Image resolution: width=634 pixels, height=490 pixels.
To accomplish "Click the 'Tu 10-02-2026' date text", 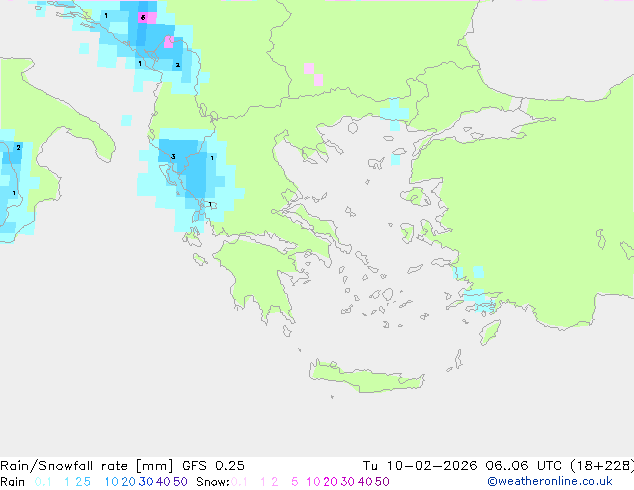I will pos(420,466).
